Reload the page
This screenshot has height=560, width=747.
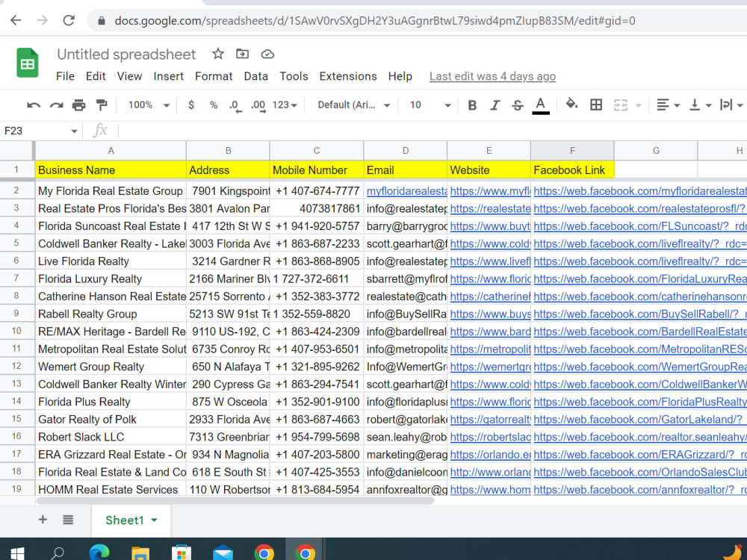(x=69, y=20)
